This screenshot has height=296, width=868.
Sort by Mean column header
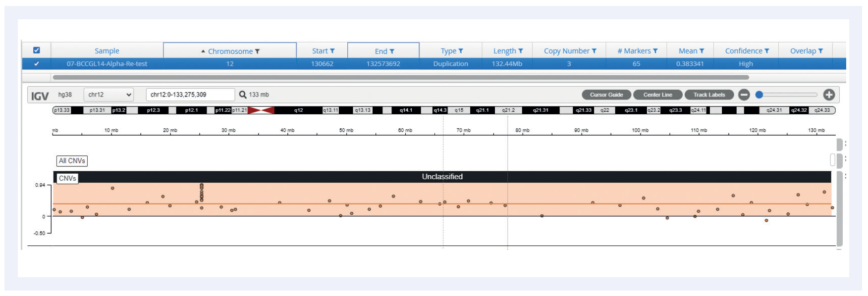[688, 51]
